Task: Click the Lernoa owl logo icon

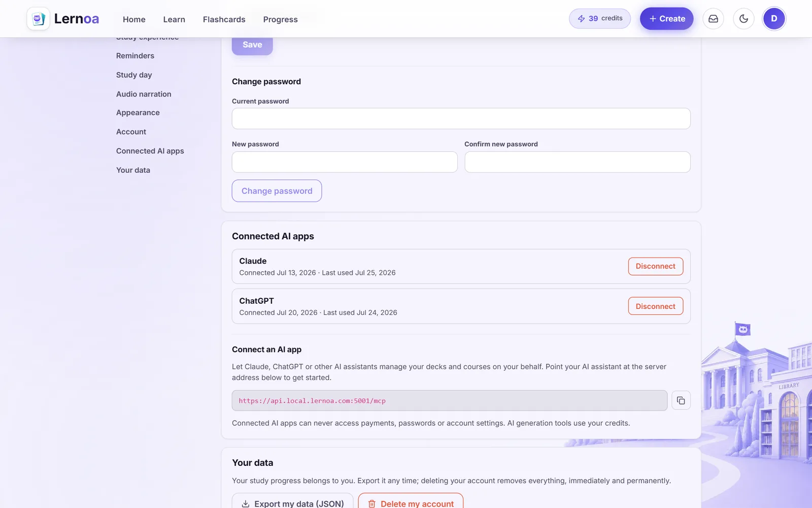Action: tap(38, 19)
